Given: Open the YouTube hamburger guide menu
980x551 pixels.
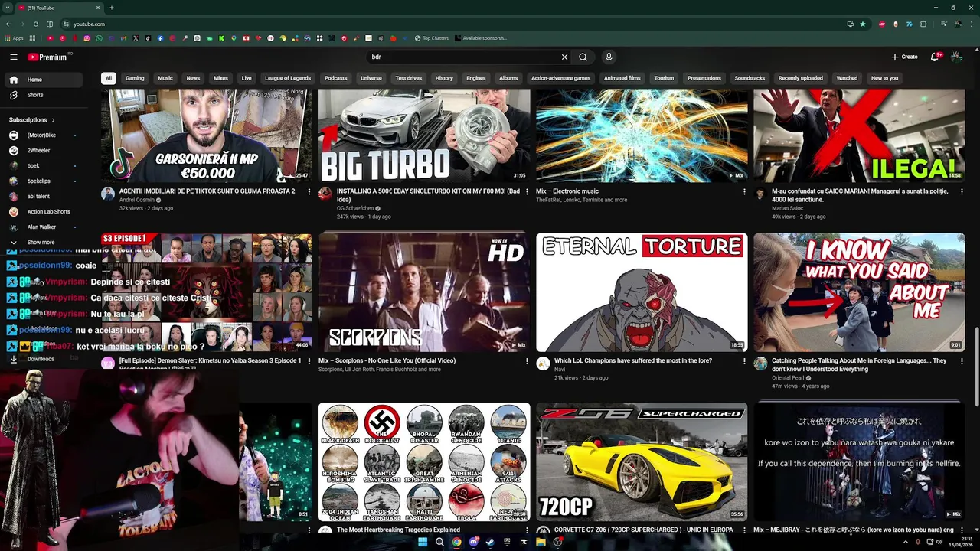Looking at the screenshot, I should [x=13, y=57].
